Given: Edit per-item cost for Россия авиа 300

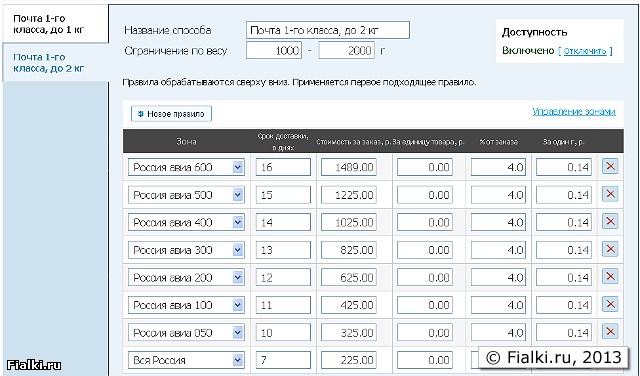Looking at the screenshot, I should click(425, 250).
